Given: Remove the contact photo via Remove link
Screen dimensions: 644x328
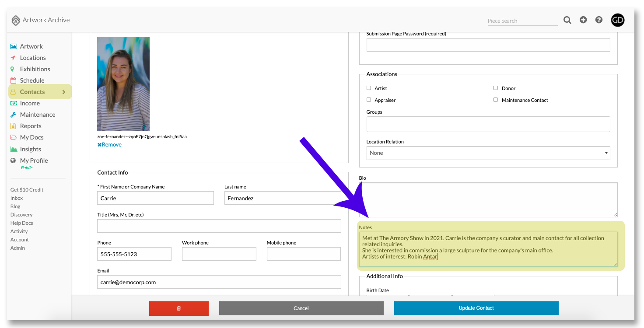Looking at the screenshot, I should 109,145.
